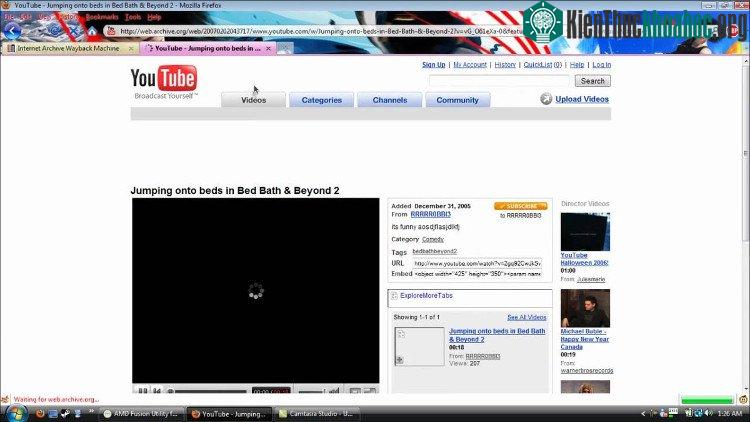This screenshot has height=422, width=750.
Task: Click the rewind-to-start player button
Action: tap(157, 391)
